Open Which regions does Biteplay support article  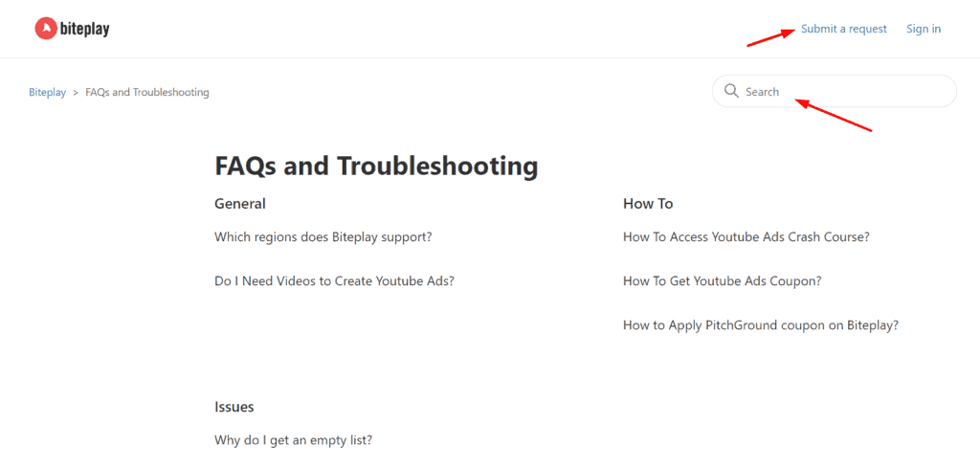323,237
